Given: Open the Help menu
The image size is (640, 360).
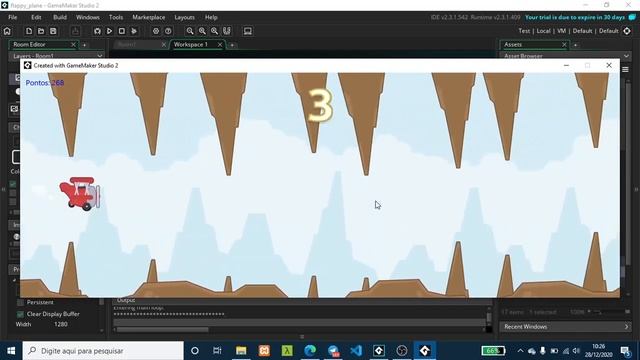Looking at the screenshot, I should pos(211,17).
